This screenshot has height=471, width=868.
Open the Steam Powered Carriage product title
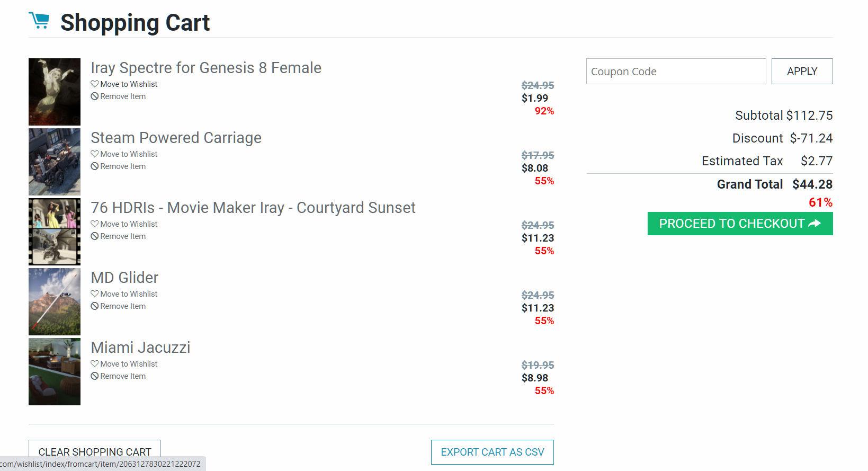tap(176, 138)
